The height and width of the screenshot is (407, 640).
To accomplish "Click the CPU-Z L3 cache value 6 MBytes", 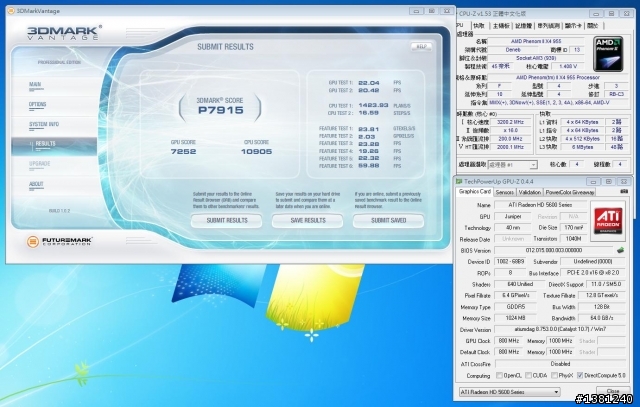I will coord(582,147).
